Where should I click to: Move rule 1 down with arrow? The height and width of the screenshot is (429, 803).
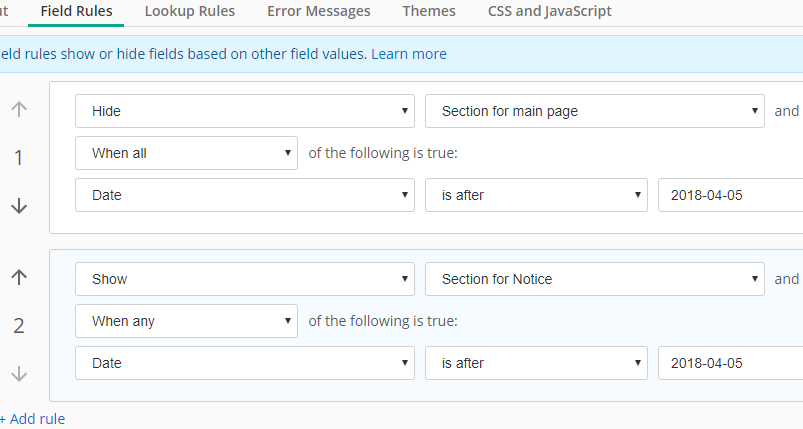click(19, 205)
